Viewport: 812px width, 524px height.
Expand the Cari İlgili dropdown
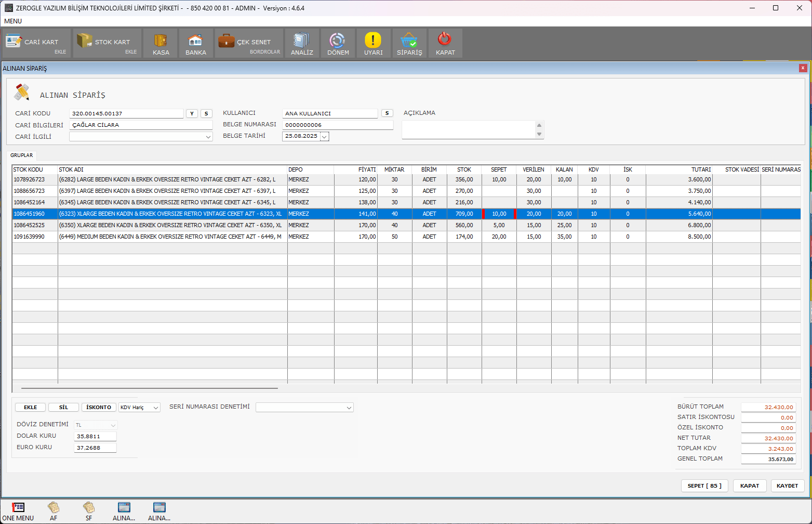pyautogui.click(x=208, y=137)
